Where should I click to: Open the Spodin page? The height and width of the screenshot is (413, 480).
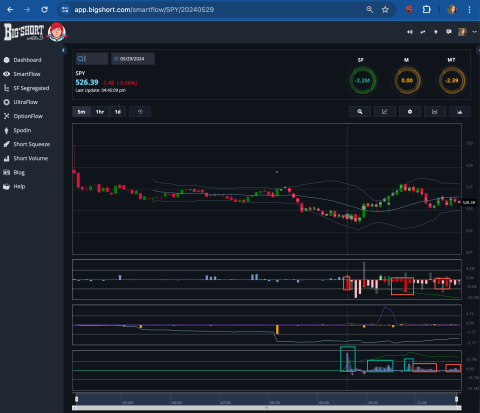(x=17, y=130)
